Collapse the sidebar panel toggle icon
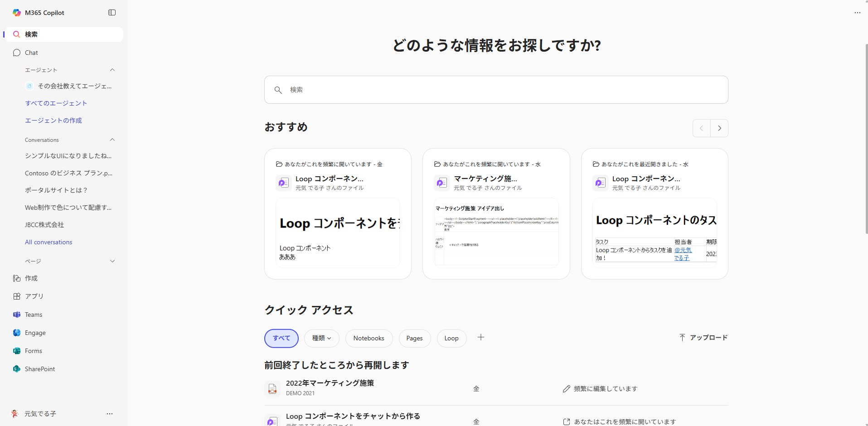The height and width of the screenshot is (426, 868). pos(112,13)
